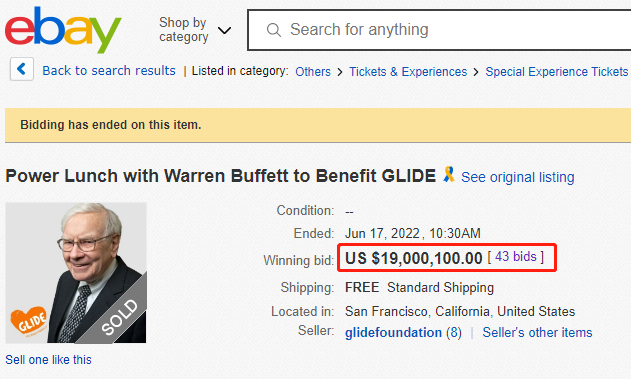Click See original listing link
The image size is (631, 379).
518,177
